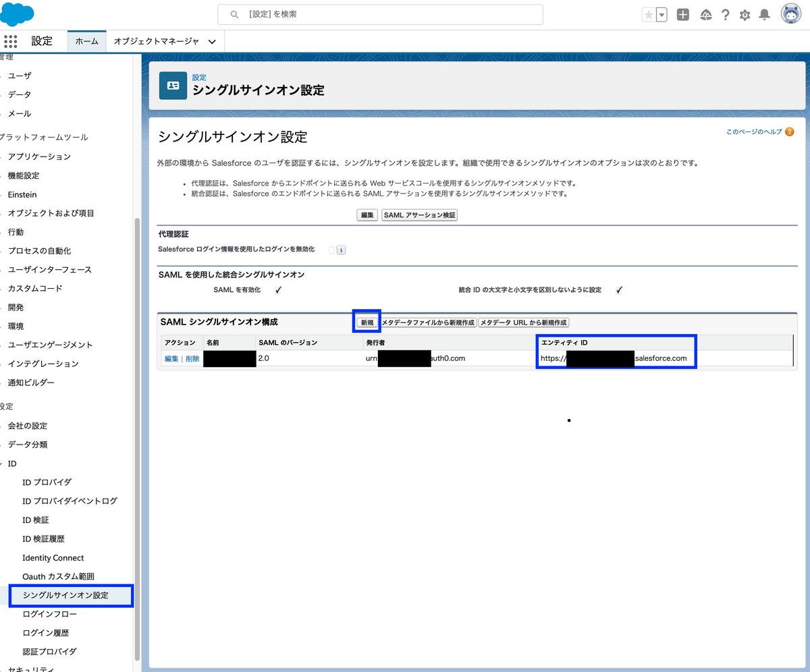810x672 pixels.
Task: Click メタデータ URL から新規作成 button
Action: pos(524,323)
